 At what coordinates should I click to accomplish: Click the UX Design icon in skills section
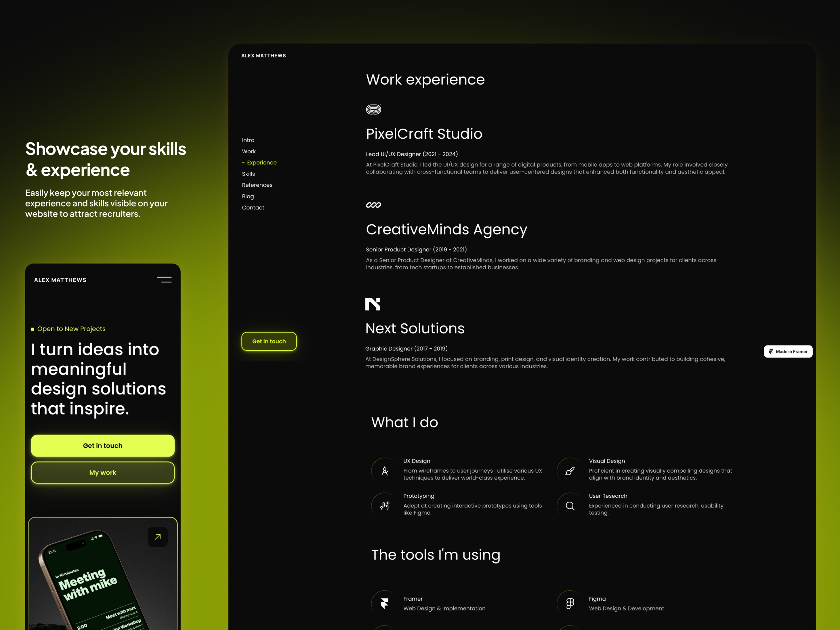[384, 470]
